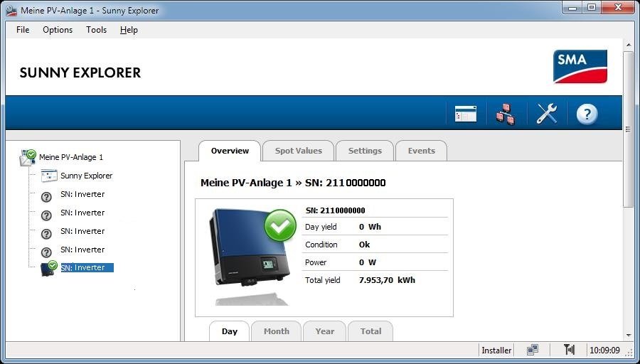Select Meine PV-Anlage 1 root in tree

pos(71,158)
